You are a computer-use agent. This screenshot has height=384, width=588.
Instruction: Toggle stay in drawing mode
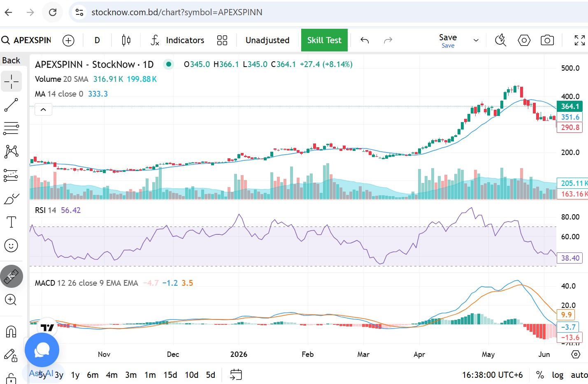tap(11, 355)
